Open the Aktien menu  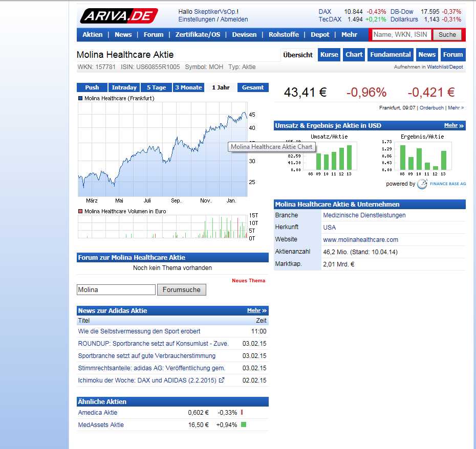pos(93,35)
